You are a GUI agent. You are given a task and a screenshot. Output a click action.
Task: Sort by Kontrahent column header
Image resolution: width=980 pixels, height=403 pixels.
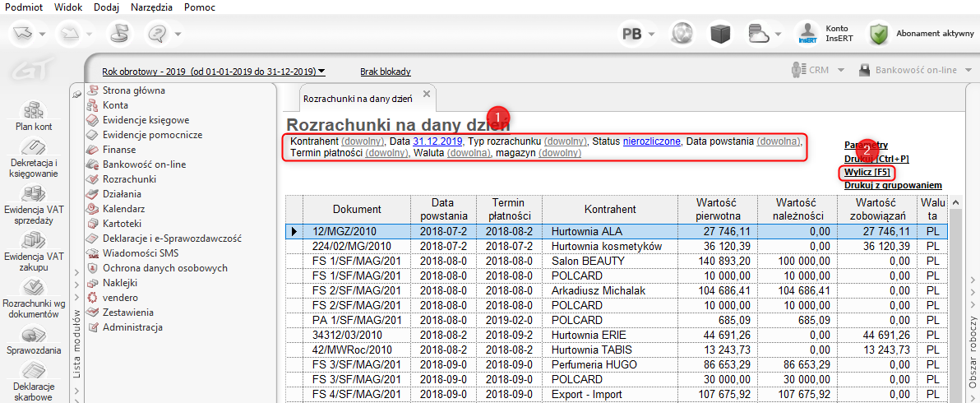611,209
